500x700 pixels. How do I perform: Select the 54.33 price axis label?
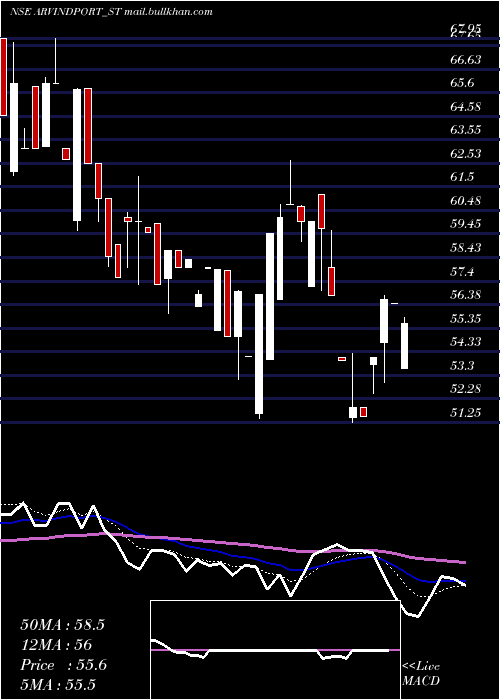coord(466,342)
